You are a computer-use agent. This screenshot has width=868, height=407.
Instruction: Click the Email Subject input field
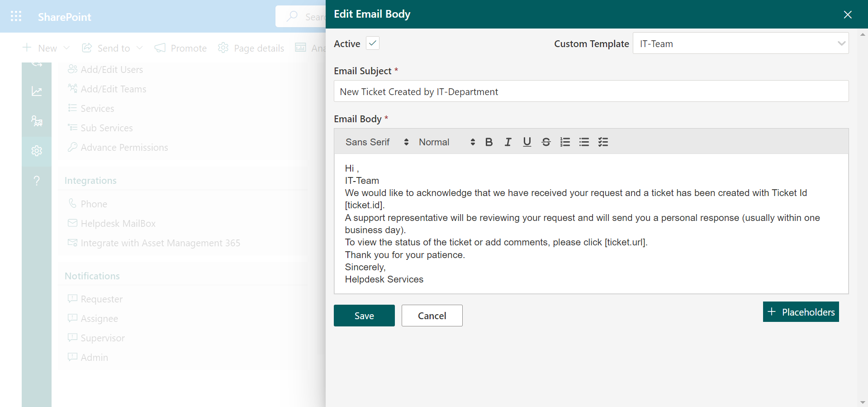pos(591,91)
